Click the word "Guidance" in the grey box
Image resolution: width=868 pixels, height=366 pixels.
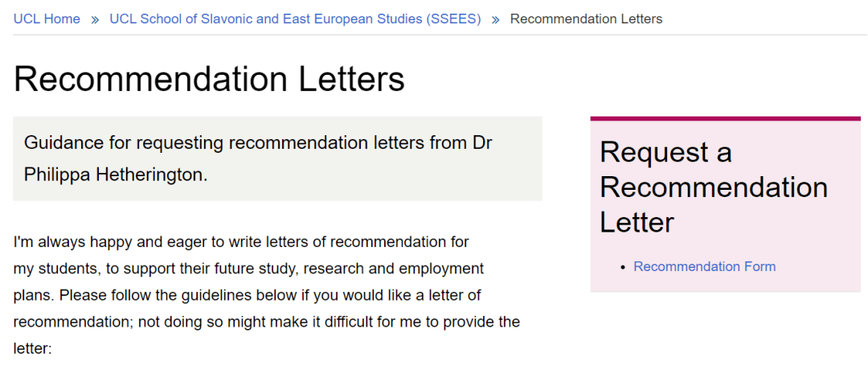(x=63, y=143)
